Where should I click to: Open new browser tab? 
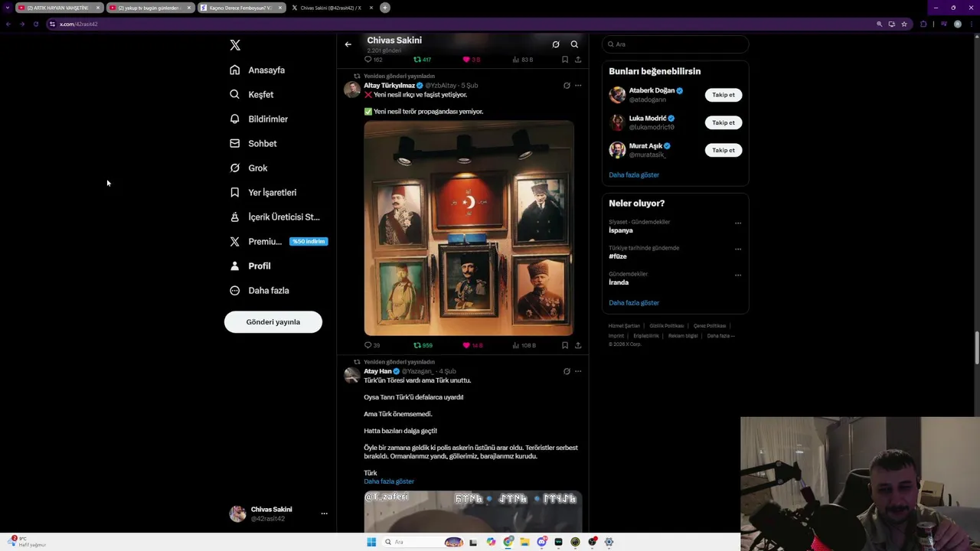[385, 8]
